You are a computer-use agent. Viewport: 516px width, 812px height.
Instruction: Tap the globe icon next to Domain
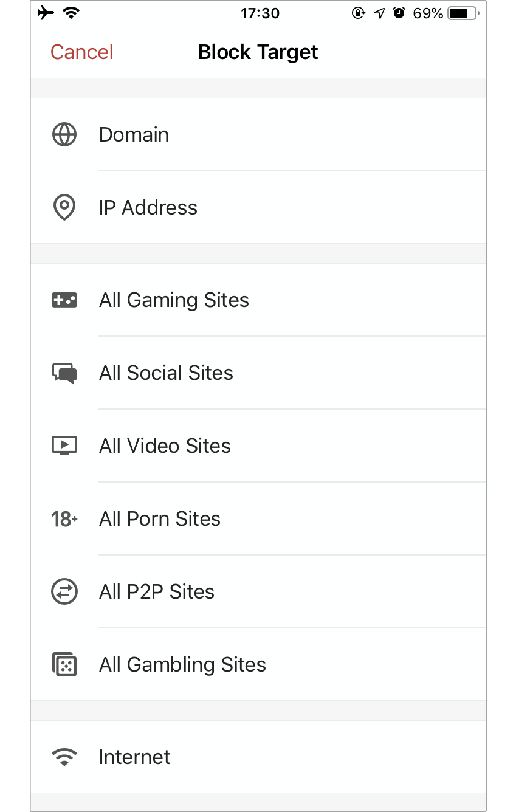point(64,135)
